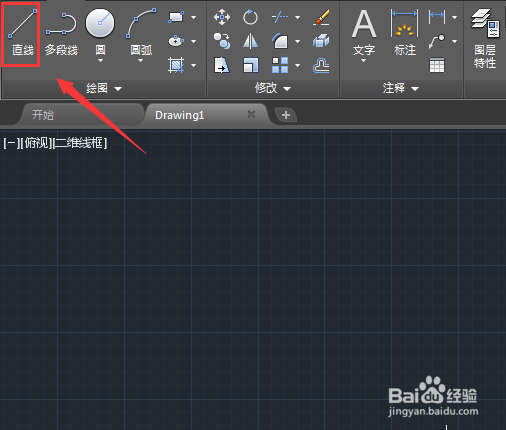Viewport: 506px width, 430px height.
Task: Select the Text (文字) tool
Action: [364, 32]
